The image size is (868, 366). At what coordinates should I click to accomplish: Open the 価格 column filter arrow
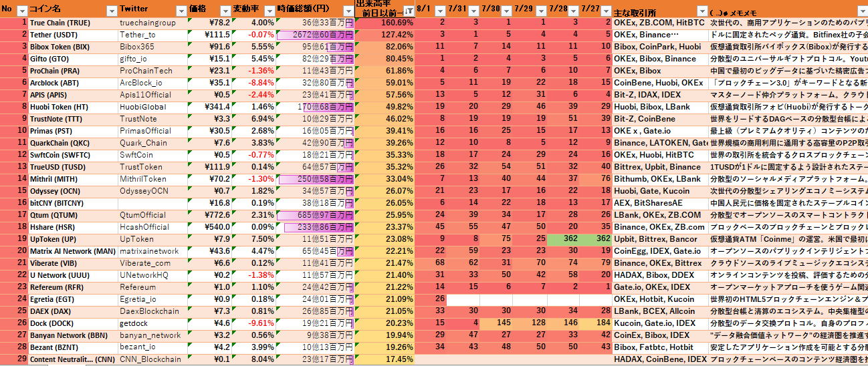coord(223,11)
